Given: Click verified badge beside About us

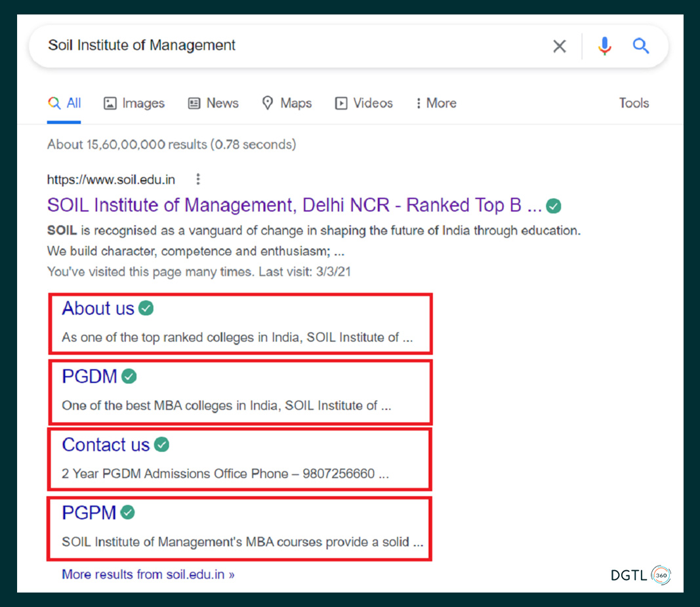Looking at the screenshot, I should (x=146, y=308).
